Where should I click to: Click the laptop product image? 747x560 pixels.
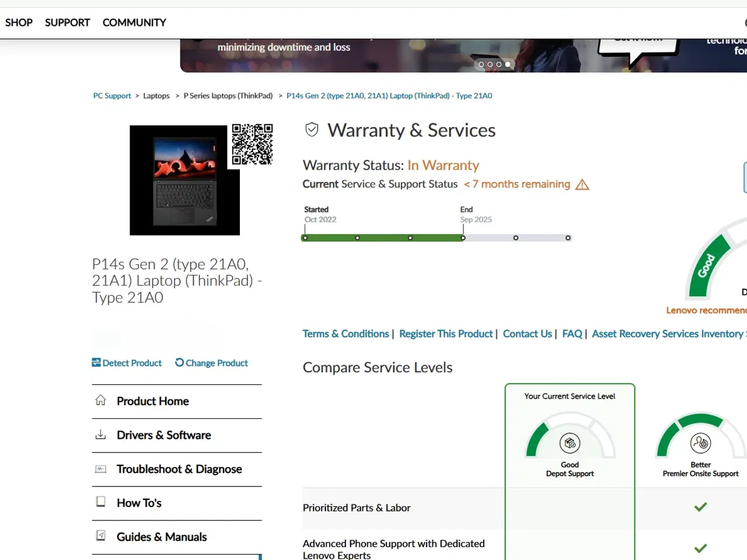[184, 180]
